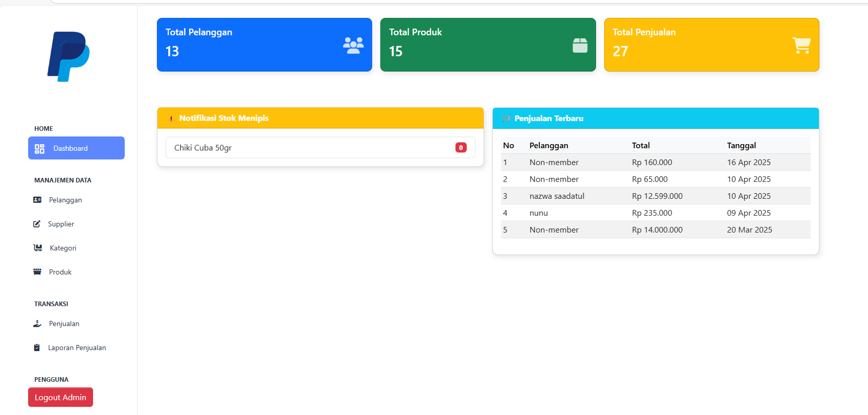The image size is (868, 415).
Task: Click the Supplier edit icon
Action: pyautogui.click(x=37, y=224)
